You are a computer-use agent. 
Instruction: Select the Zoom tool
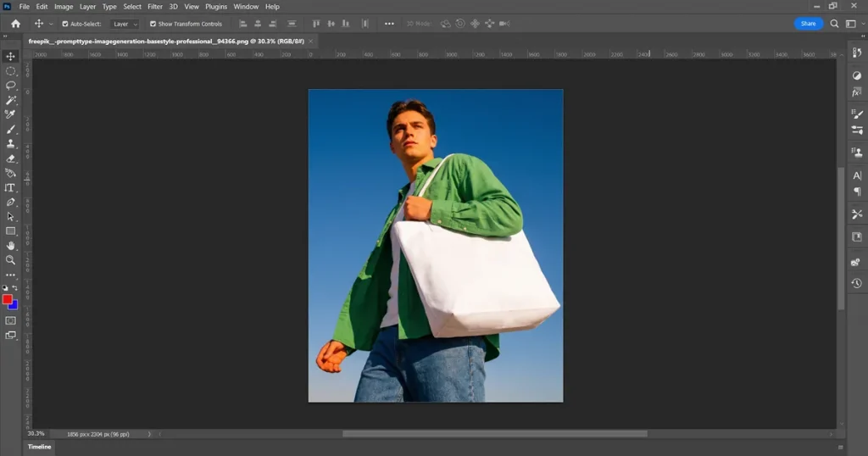click(10, 260)
